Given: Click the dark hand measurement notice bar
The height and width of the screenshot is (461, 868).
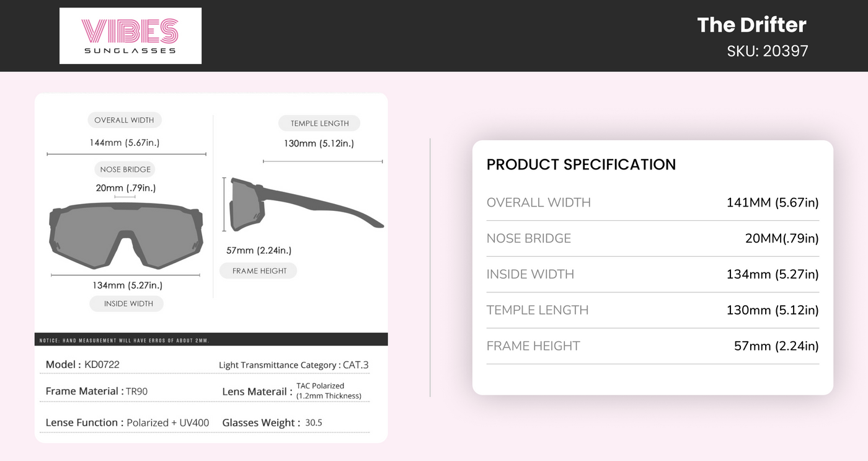Looking at the screenshot, I should click(x=211, y=340).
